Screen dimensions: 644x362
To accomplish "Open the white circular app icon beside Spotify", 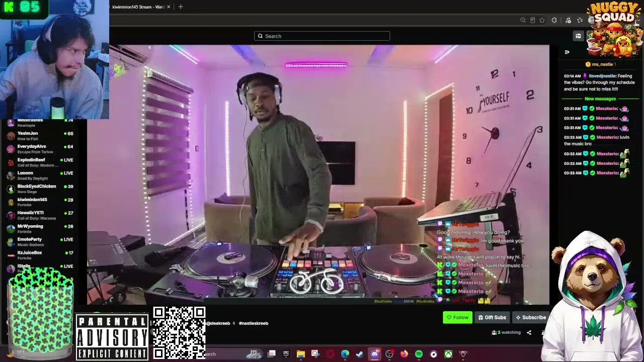I will point(433,354).
